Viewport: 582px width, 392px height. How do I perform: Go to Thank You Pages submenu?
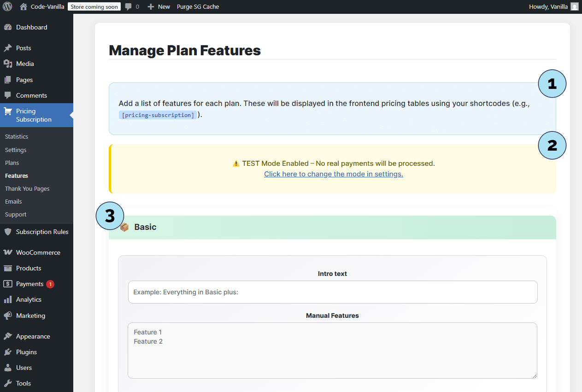click(x=27, y=188)
